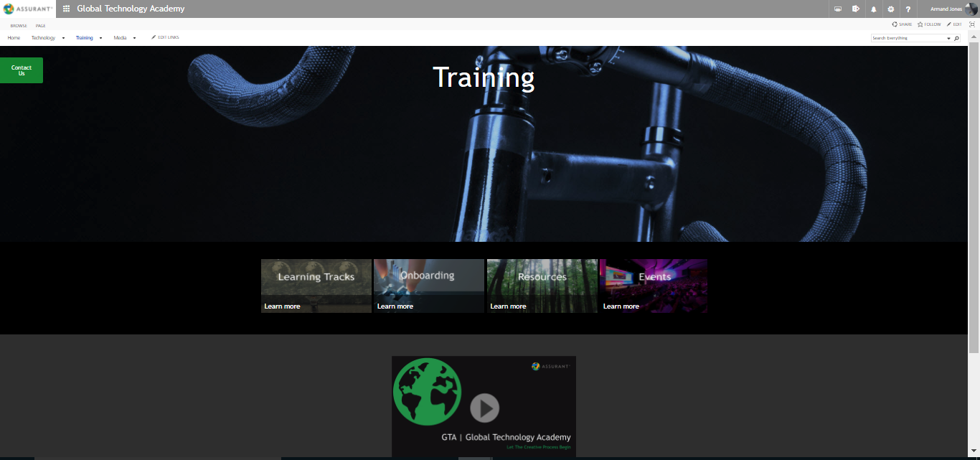
Task: Open the Learning Tracks tile
Action: click(316, 286)
